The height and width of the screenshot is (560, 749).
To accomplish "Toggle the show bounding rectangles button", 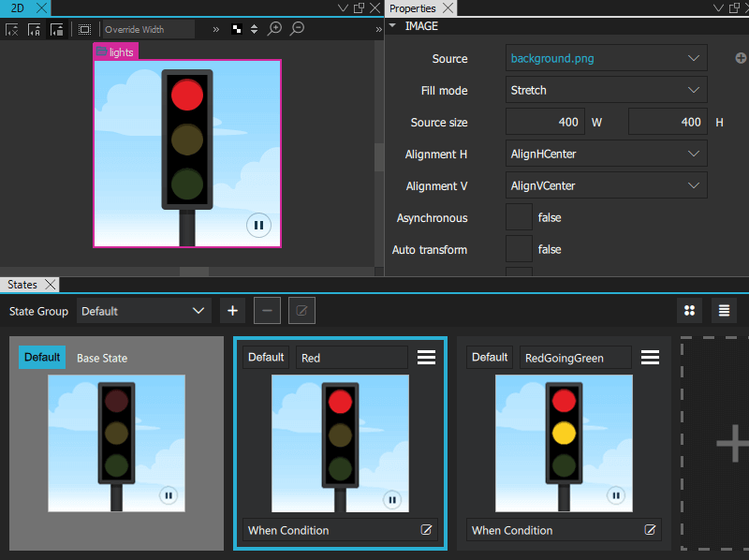I will click(x=84, y=29).
